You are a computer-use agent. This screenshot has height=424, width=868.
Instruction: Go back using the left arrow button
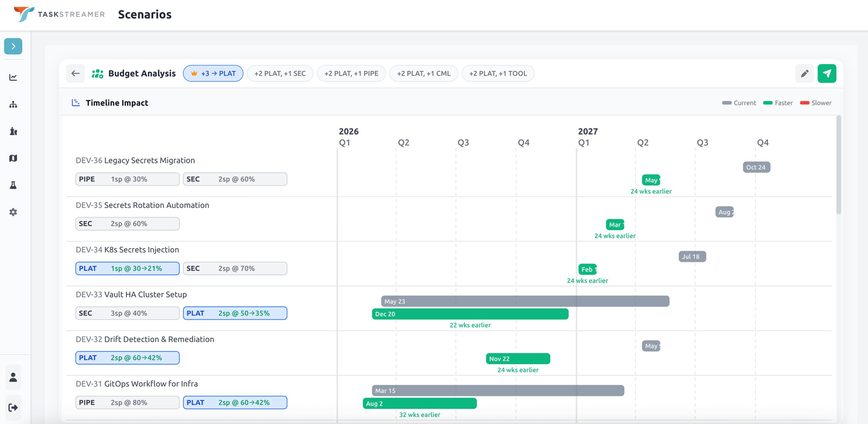[75, 73]
